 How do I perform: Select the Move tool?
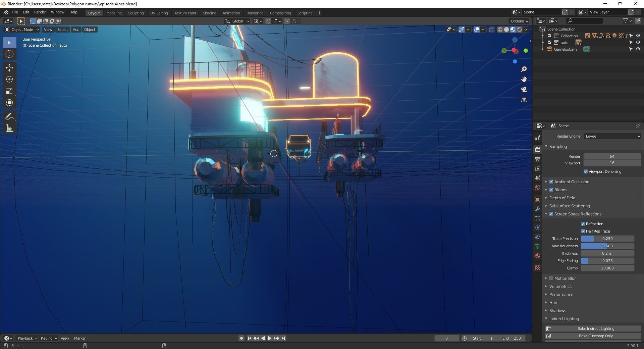[x=9, y=68]
